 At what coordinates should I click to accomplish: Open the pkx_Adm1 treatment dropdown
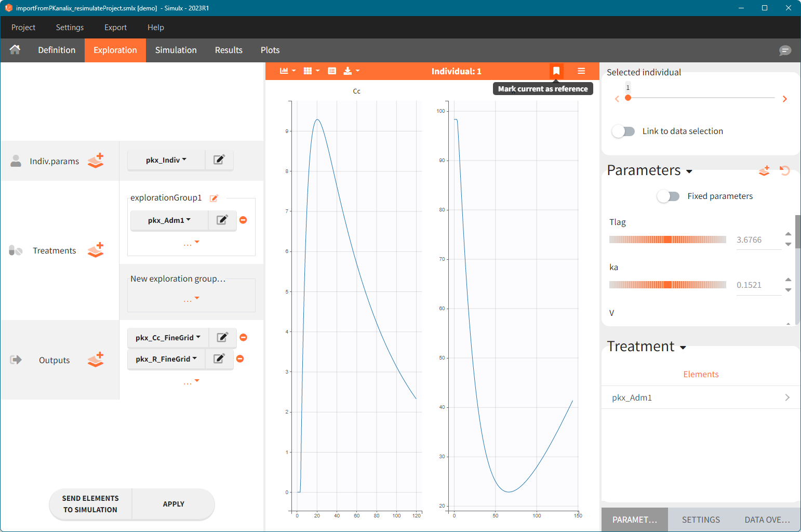[x=169, y=220]
